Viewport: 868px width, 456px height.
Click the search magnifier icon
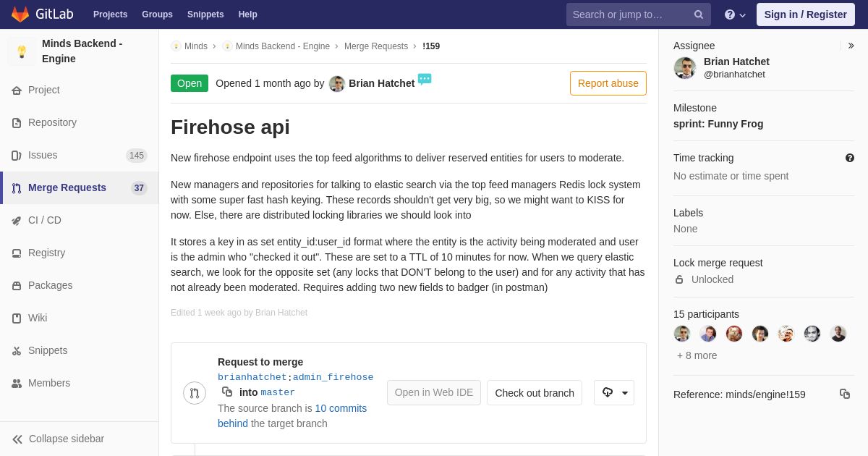699,14
